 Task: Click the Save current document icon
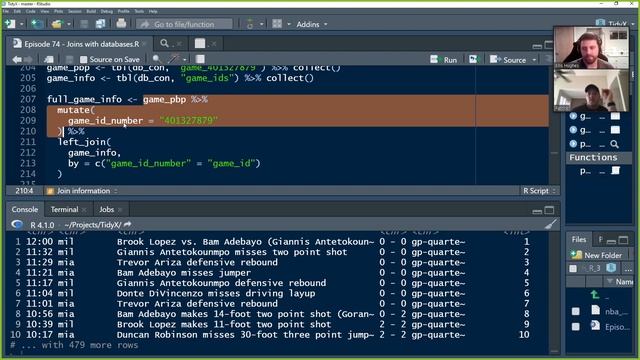click(84, 24)
